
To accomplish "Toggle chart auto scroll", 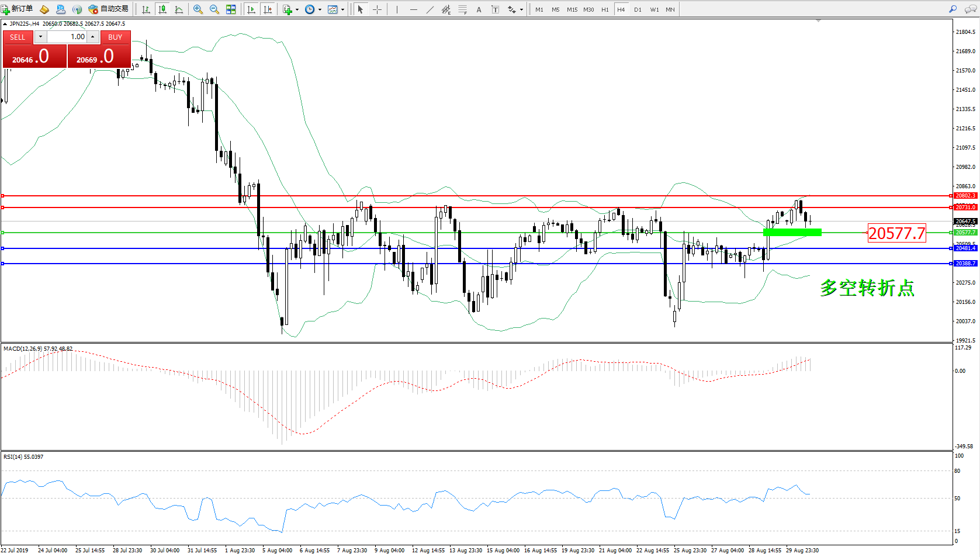I will point(251,9).
